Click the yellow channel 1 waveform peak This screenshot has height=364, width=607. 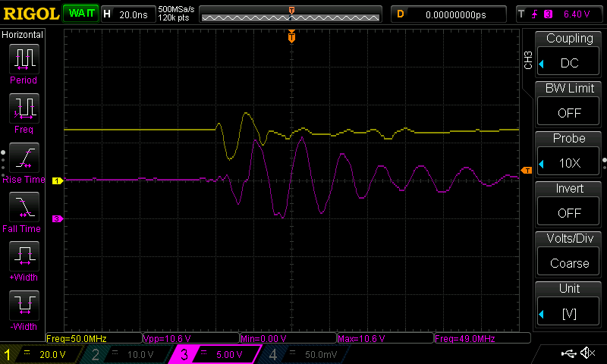tap(246, 113)
